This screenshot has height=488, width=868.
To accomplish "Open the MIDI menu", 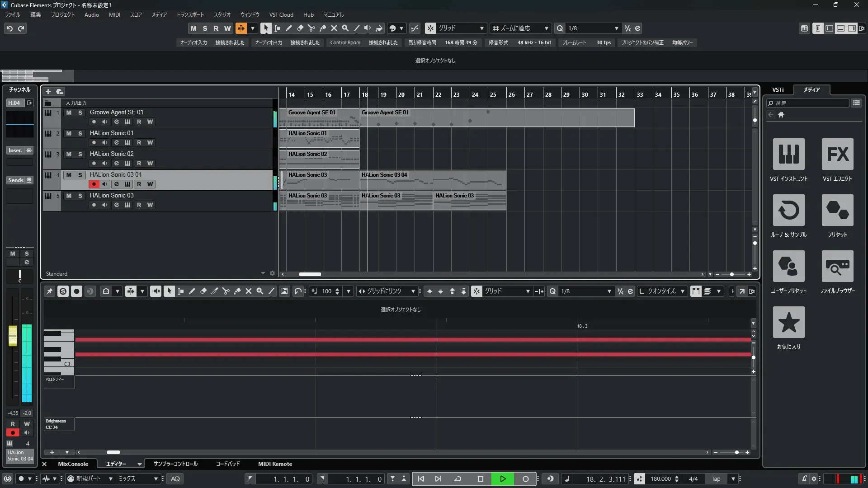I will (x=114, y=15).
